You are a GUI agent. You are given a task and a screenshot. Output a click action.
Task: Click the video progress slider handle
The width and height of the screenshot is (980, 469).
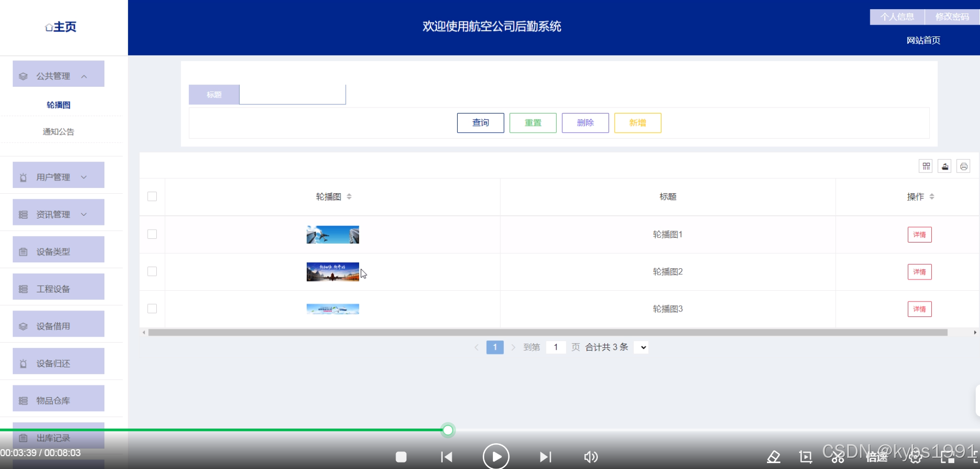tap(448, 430)
